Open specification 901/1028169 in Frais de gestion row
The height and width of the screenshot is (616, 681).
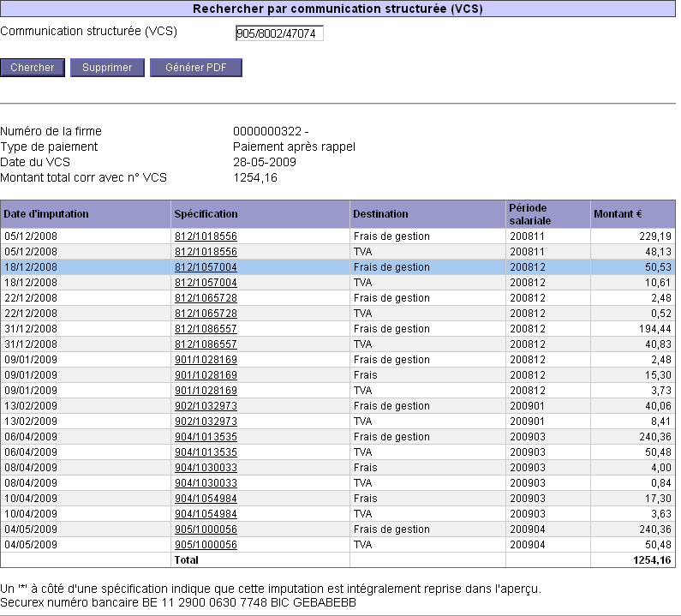coord(206,360)
